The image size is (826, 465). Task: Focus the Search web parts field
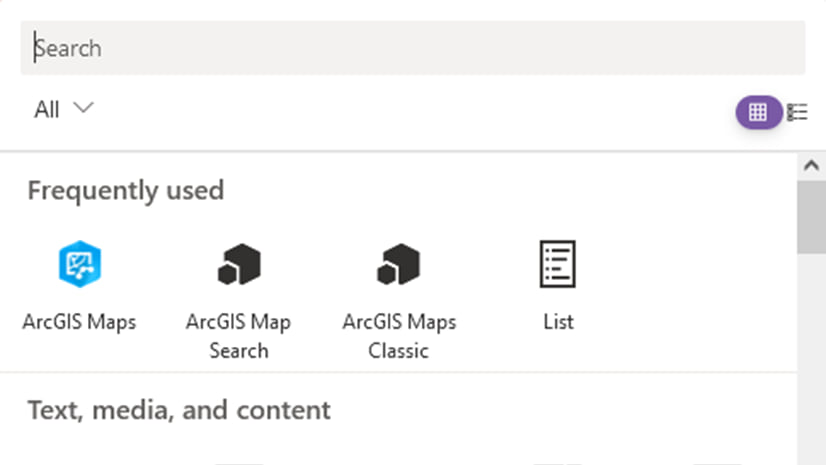pyautogui.click(x=412, y=48)
